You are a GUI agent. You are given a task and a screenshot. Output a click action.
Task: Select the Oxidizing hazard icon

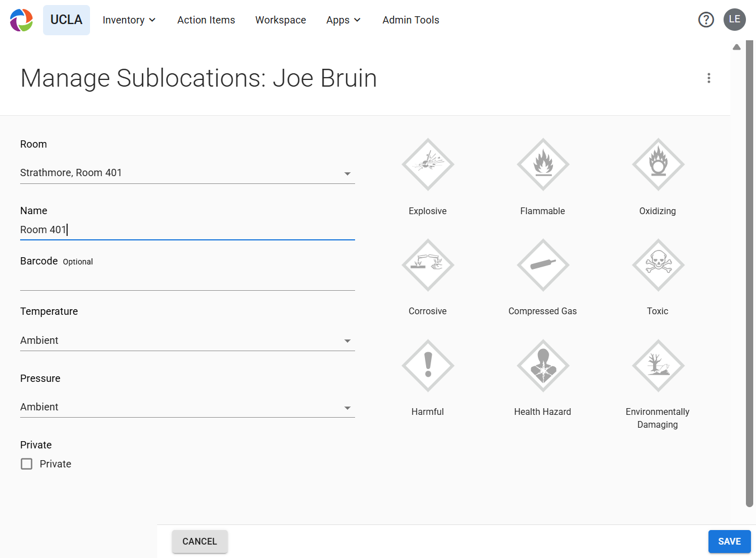click(658, 164)
